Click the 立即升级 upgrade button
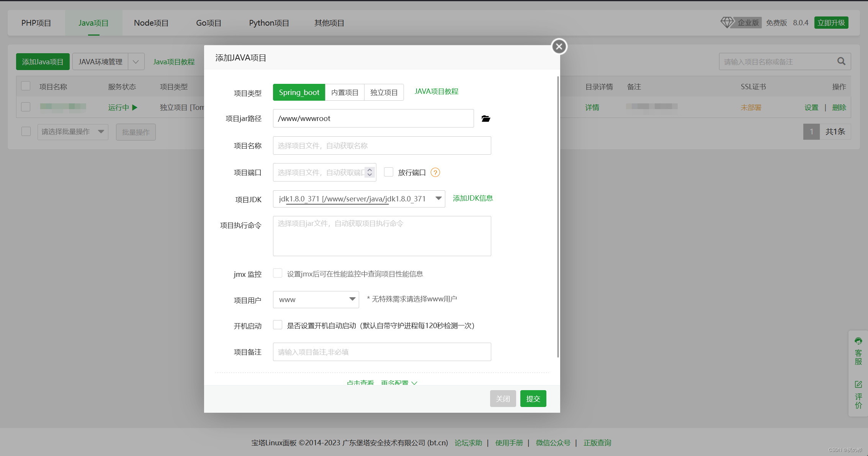Screen dimensions: 868x456 pos(831,23)
